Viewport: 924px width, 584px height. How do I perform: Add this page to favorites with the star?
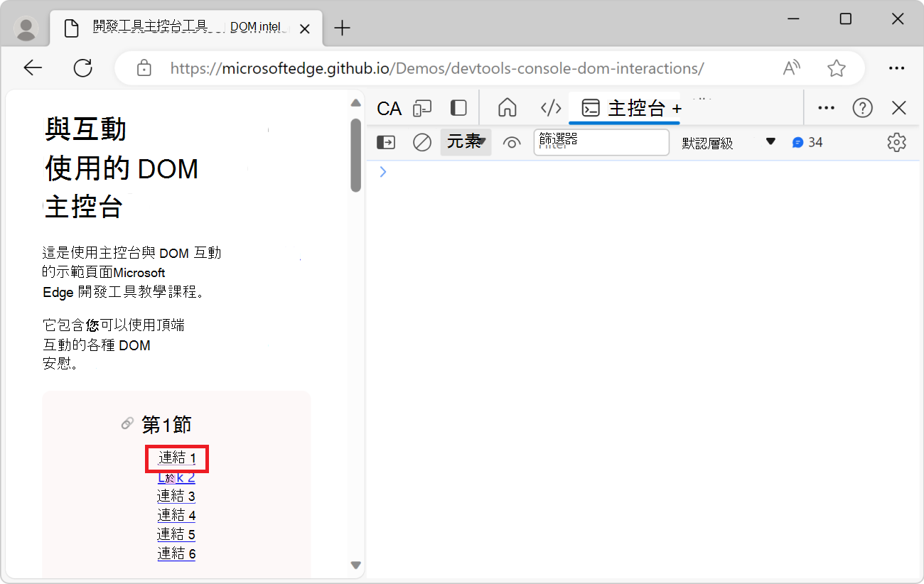[x=837, y=68]
